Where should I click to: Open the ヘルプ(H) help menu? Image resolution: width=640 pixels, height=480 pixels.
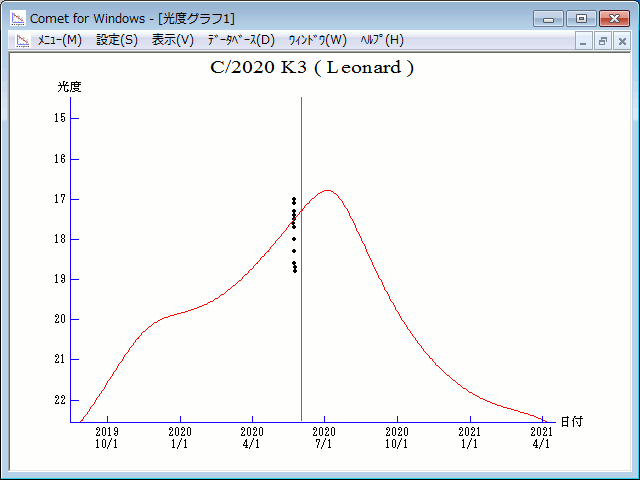tap(382, 40)
